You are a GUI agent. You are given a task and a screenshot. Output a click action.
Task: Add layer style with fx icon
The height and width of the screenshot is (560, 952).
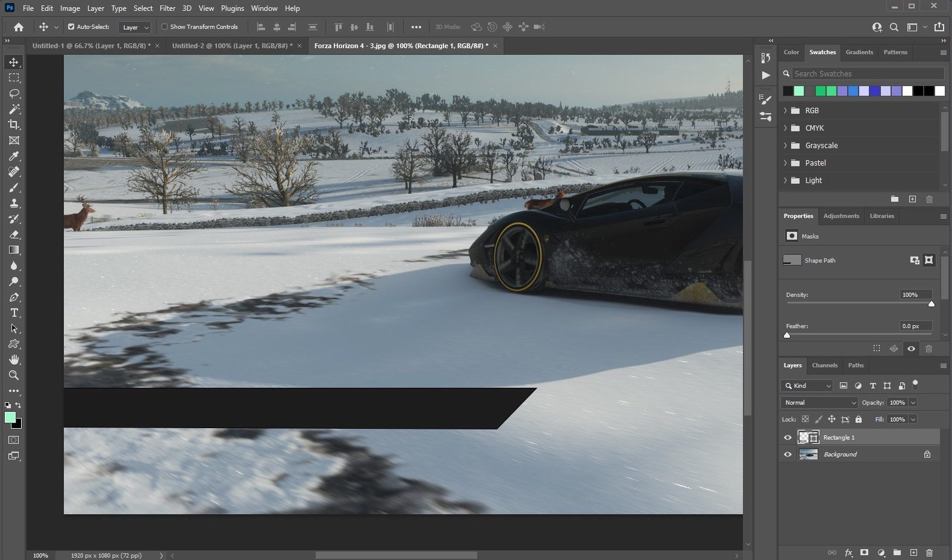pos(848,552)
